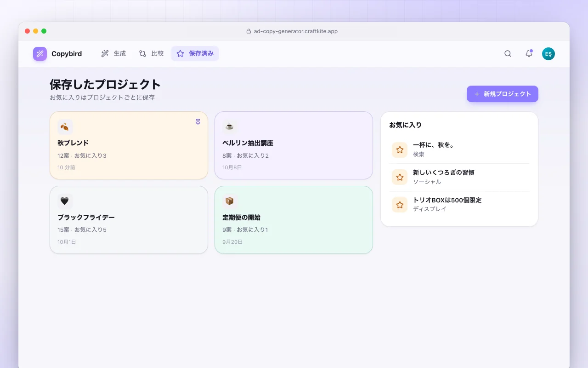Open the ES user avatar

(x=548, y=54)
